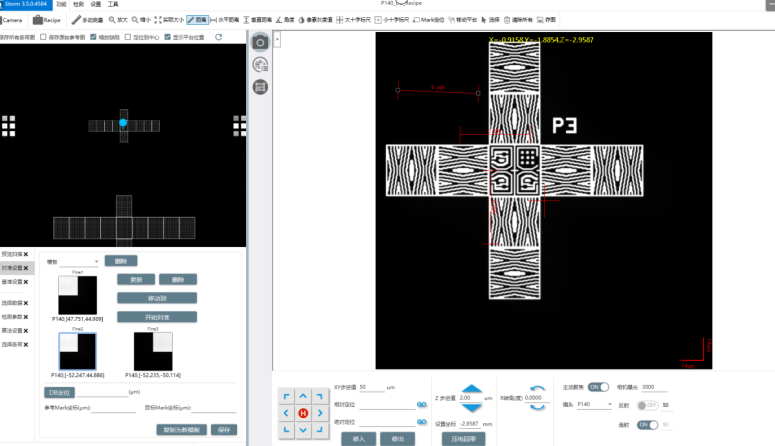
Task: Click the refresh icon above navigation map
Action: (218, 37)
